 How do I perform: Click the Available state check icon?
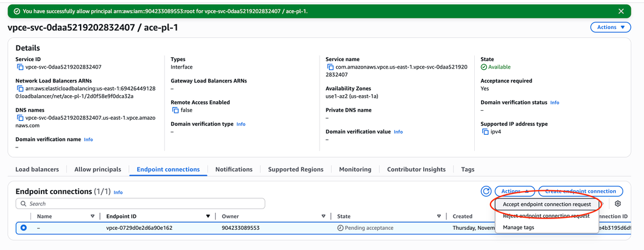484,67
